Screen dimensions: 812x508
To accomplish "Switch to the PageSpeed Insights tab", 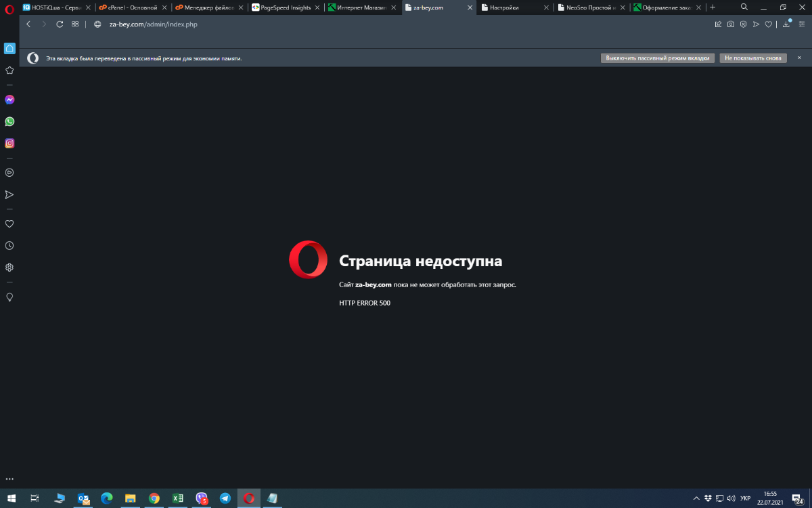I will [x=286, y=7].
